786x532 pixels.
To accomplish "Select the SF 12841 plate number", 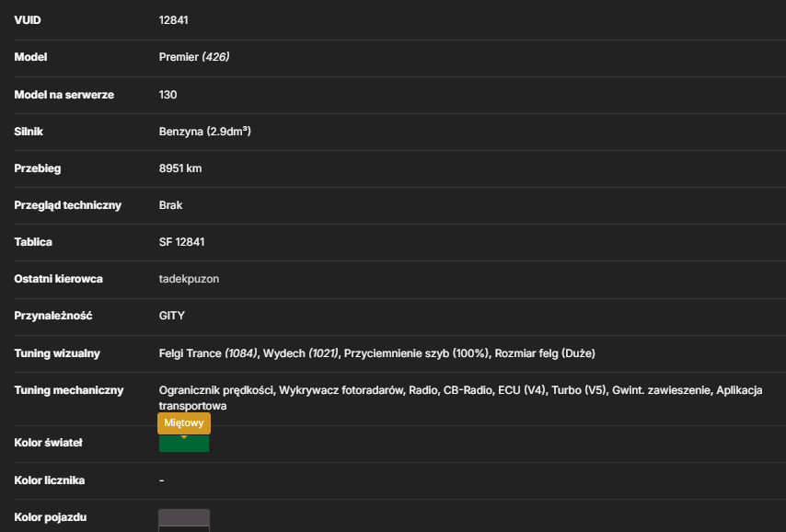I will coord(181,242).
